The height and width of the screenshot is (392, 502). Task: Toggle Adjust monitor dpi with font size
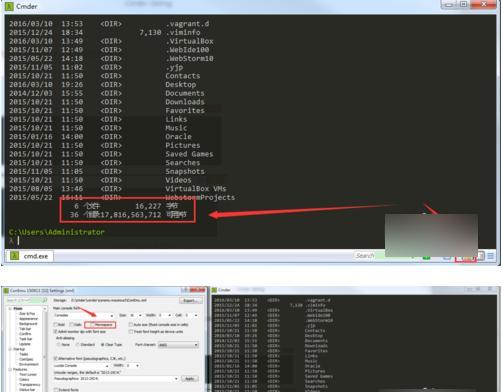tap(55, 332)
